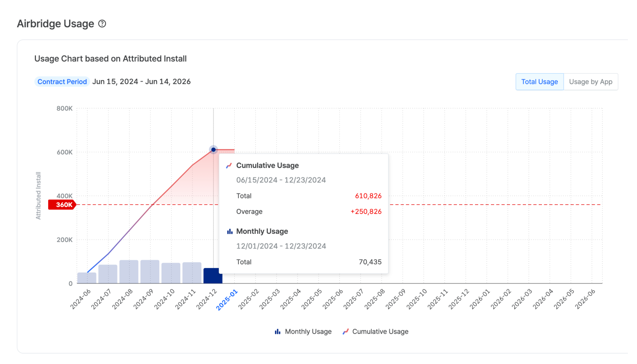This screenshot has width=637, height=364.
Task: Toggle the Cumulative Usage legend item
Action: coord(375,332)
